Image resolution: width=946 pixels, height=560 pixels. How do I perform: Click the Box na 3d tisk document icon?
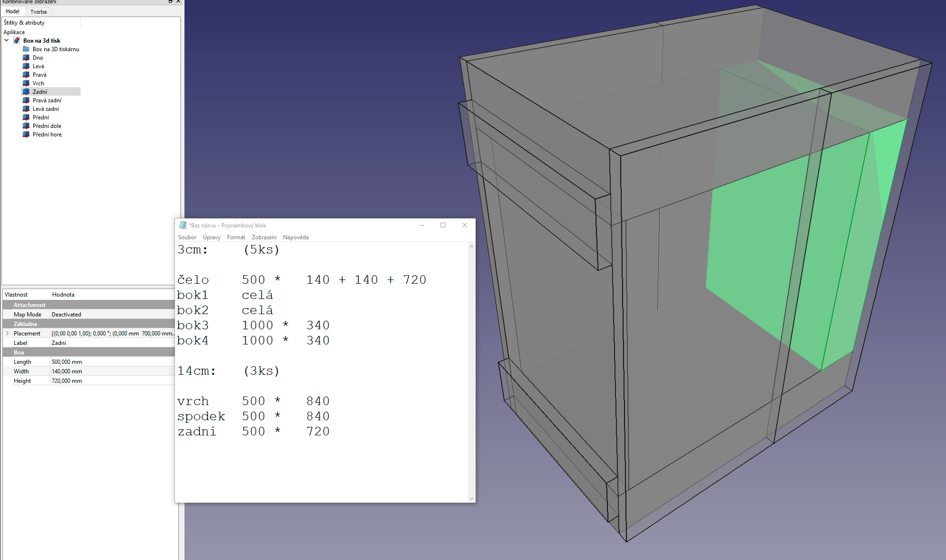point(17,41)
